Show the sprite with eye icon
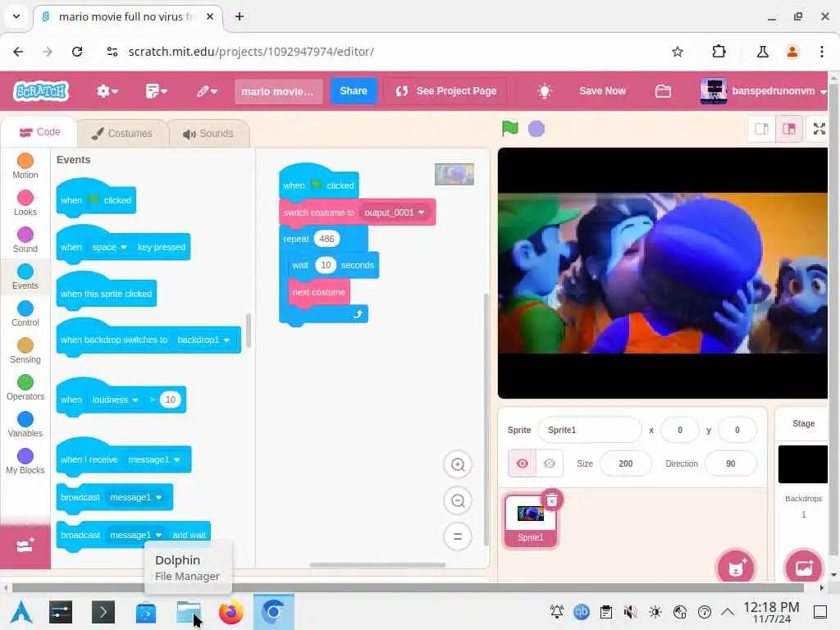Viewport: 840px width, 630px height. pos(523,463)
